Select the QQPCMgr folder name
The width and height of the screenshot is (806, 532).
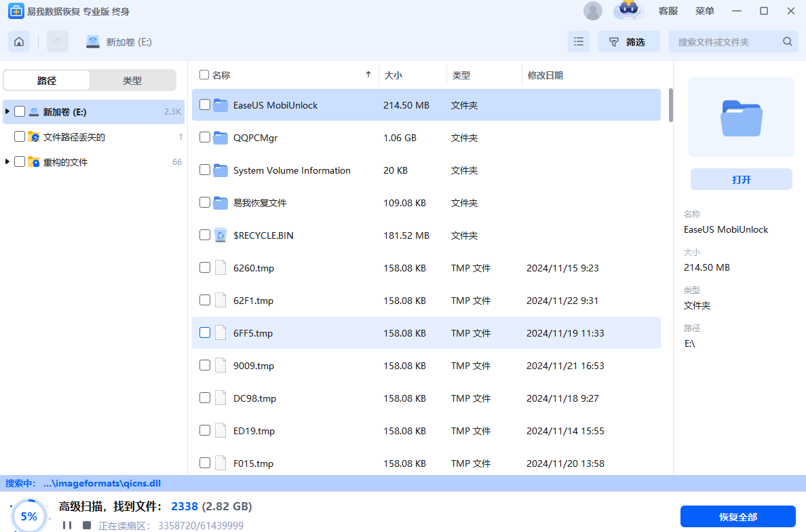coord(256,138)
